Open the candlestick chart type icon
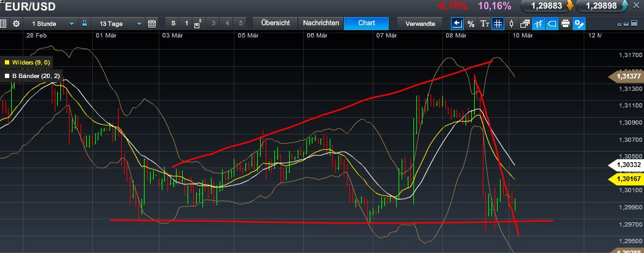The width and height of the screenshot is (644, 253). click(511, 24)
